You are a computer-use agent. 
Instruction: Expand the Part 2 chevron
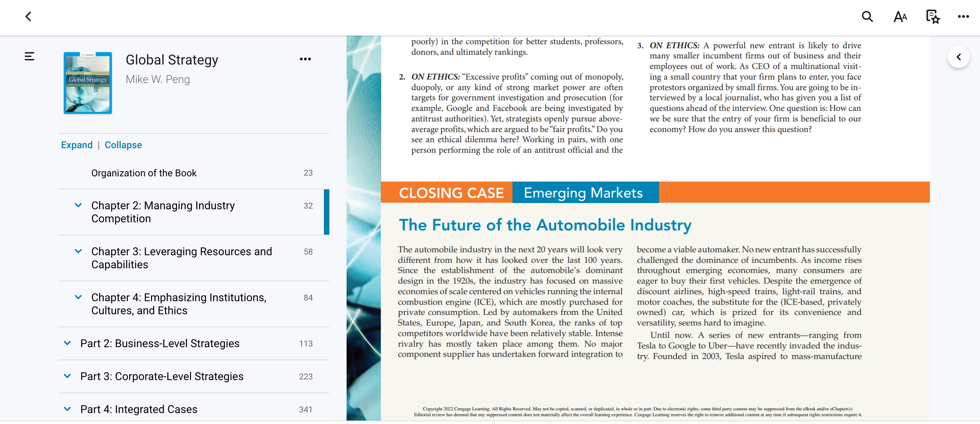pyautogui.click(x=67, y=343)
